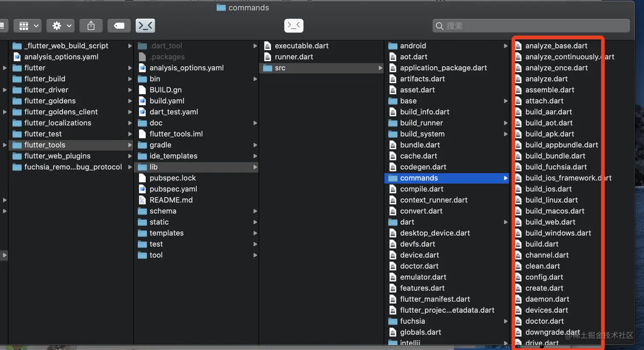Select the lib folder

click(196, 167)
